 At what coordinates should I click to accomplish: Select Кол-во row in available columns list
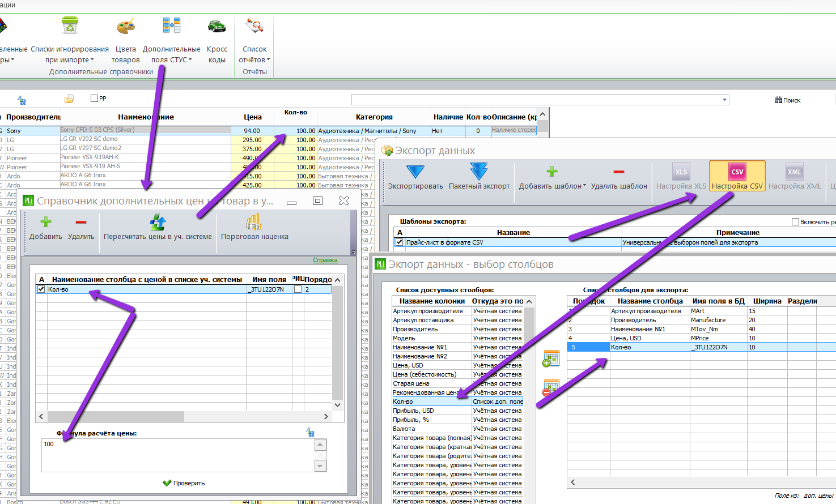458,402
